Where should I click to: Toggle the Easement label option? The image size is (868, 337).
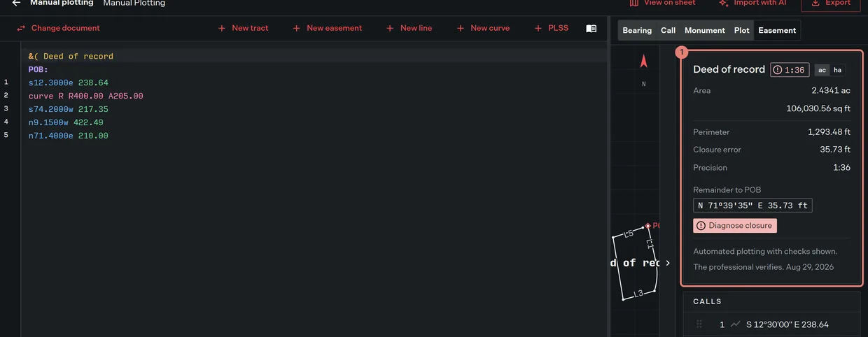click(x=777, y=31)
